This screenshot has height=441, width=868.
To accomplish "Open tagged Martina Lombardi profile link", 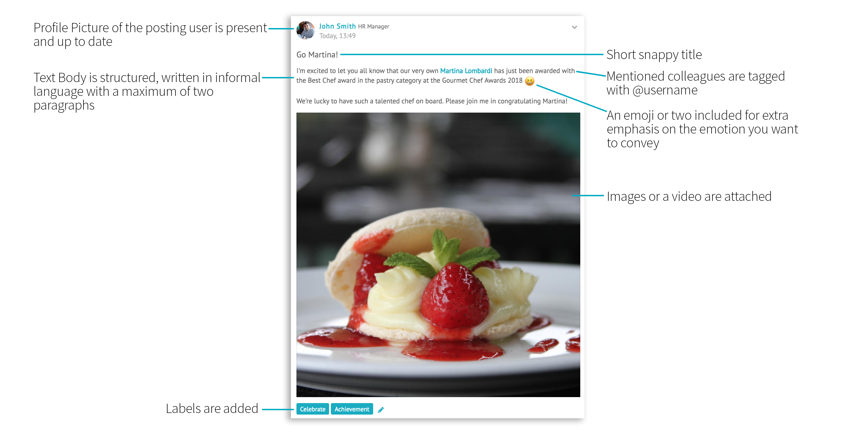I will pyautogui.click(x=466, y=71).
